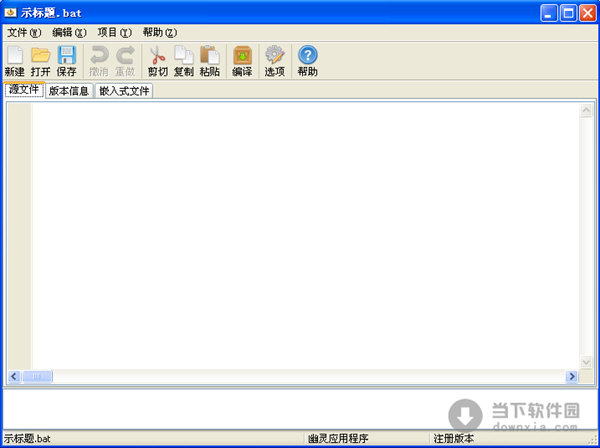
Task: Click the 重做 (Redo) arrow icon
Action: (125, 61)
